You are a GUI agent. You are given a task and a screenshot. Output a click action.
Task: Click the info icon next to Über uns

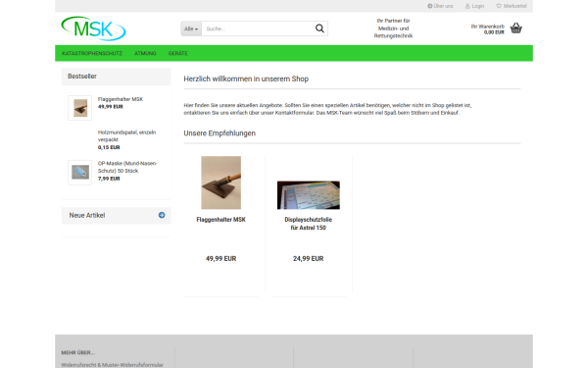tap(430, 6)
